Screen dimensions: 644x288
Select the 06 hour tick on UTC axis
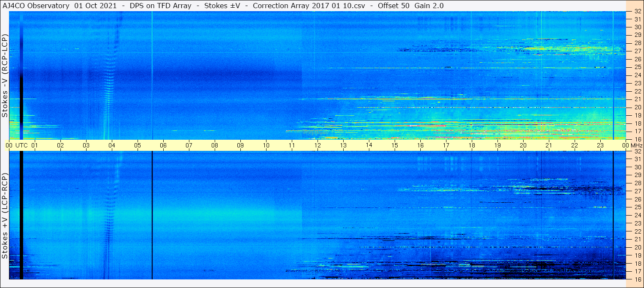163,145
